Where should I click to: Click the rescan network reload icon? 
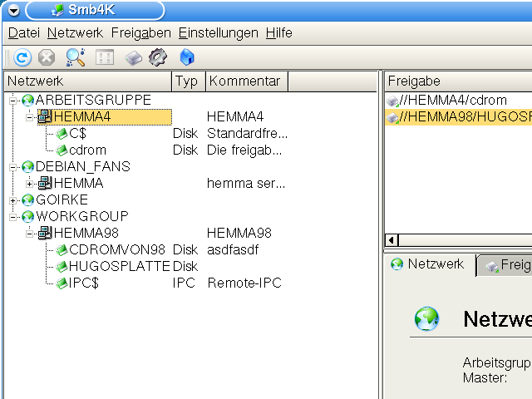point(22,57)
